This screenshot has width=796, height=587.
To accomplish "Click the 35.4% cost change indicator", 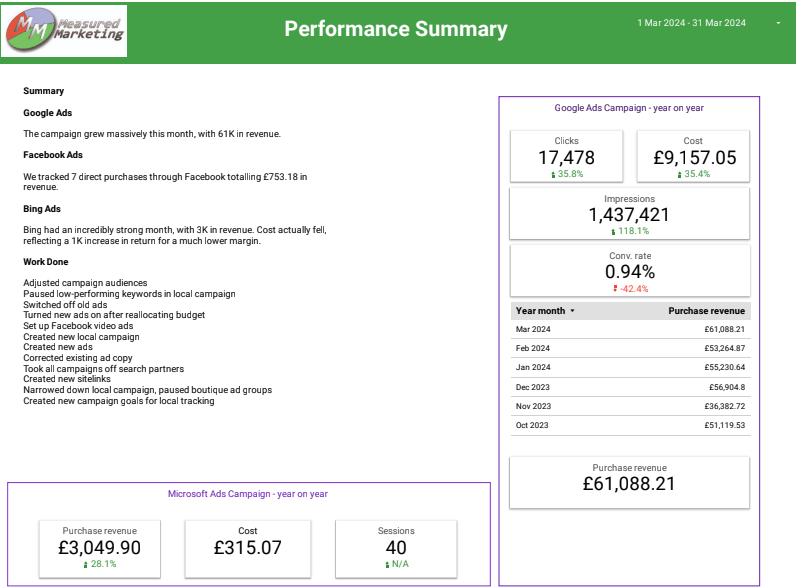I will pos(693,174).
